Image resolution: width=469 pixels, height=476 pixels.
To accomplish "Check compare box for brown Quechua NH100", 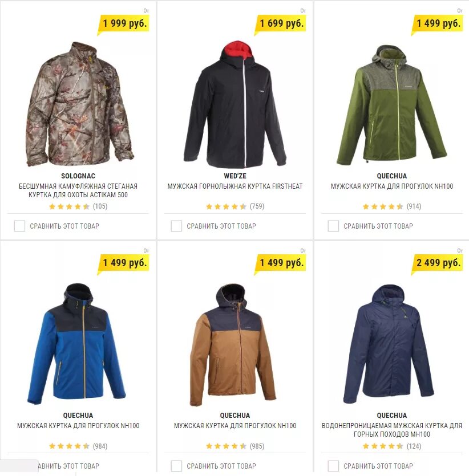I will (176, 466).
